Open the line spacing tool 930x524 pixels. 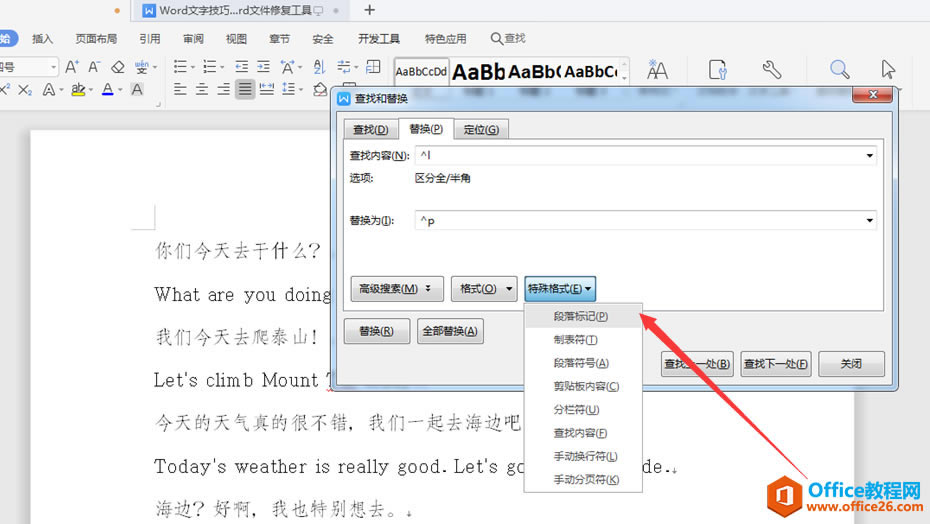pyautogui.click(x=289, y=90)
